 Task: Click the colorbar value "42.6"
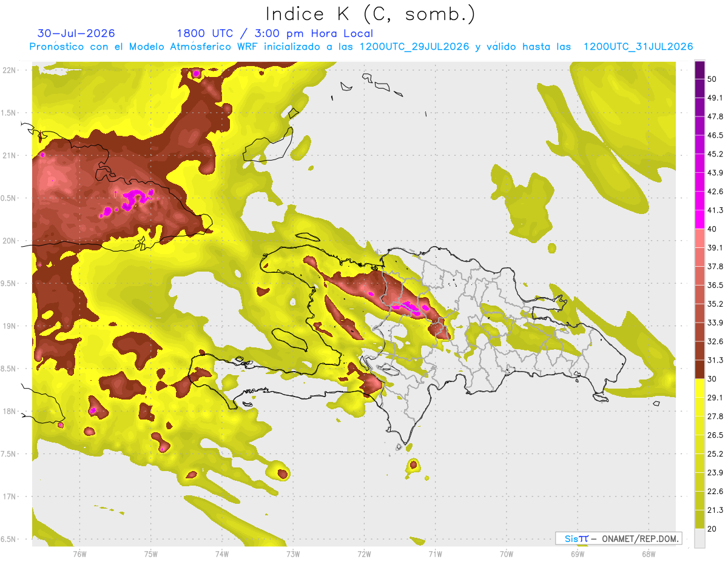[715, 192]
